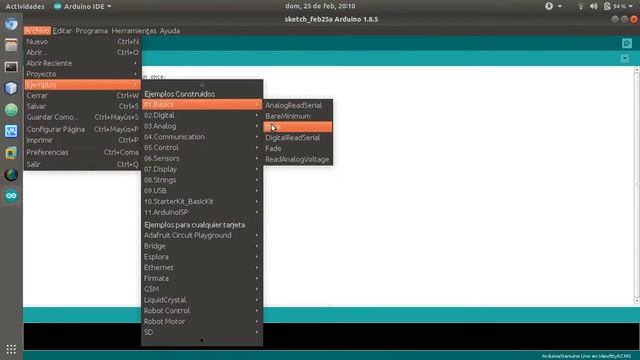The height and width of the screenshot is (360, 640).
Task: Open the tab dropdown arrow below Serial Monitor
Action: point(624,58)
